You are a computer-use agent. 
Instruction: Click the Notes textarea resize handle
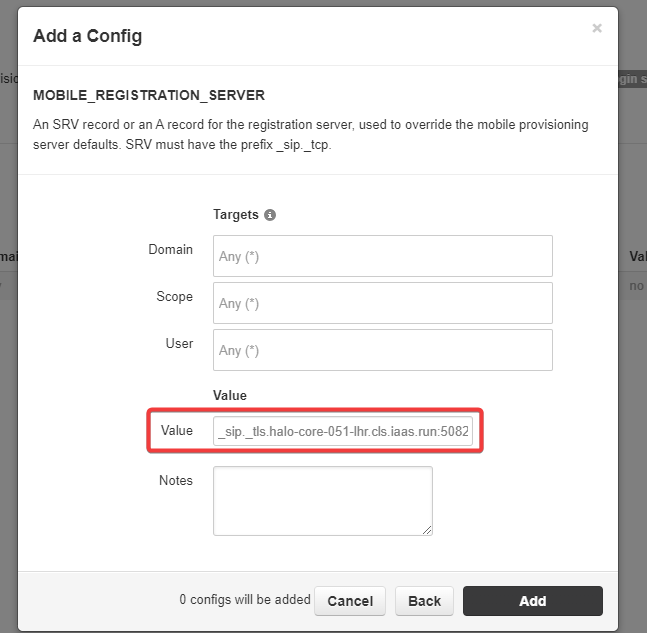pos(427,530)
